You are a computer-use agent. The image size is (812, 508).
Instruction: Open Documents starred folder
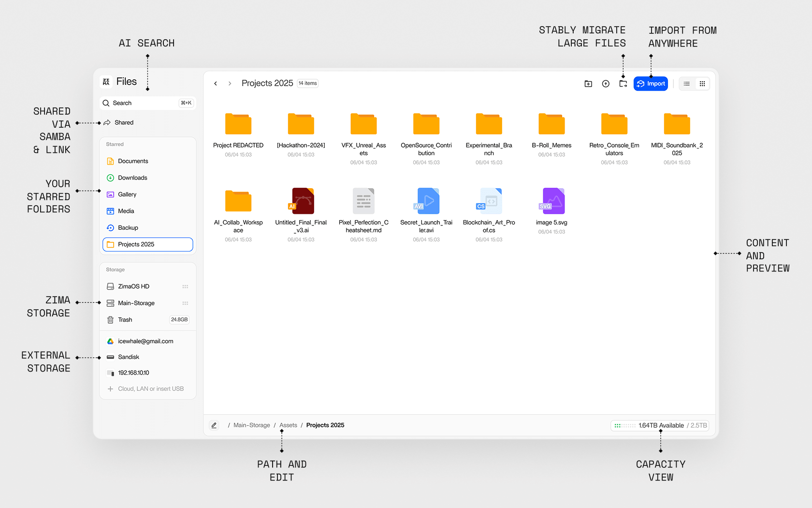click(147, 161)
